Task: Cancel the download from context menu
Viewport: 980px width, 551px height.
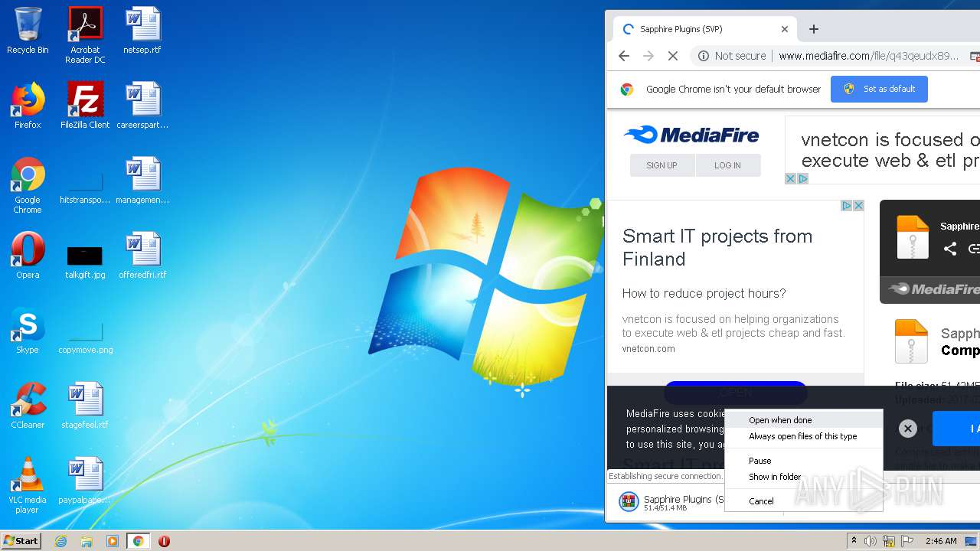Action: [804, 501]
